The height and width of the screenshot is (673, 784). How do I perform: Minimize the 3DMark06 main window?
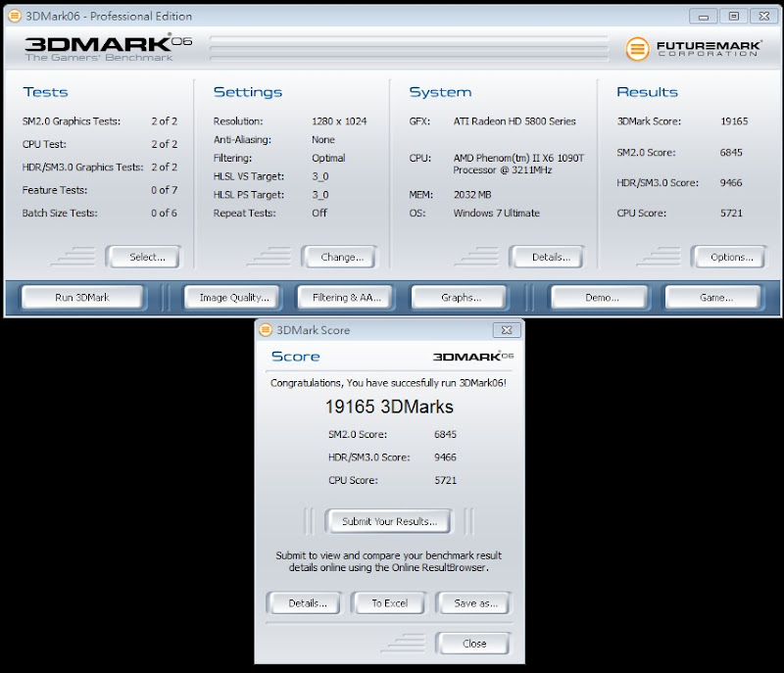tap(703, 17)
